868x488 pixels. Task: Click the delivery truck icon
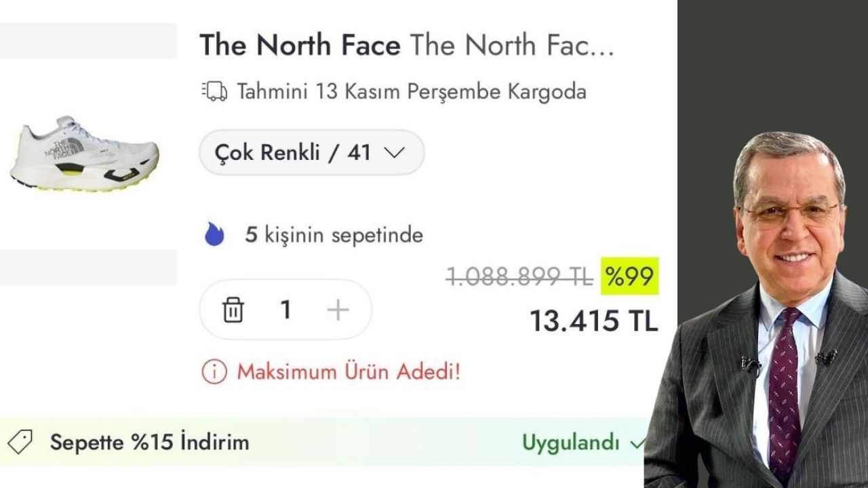coord(214,91)
